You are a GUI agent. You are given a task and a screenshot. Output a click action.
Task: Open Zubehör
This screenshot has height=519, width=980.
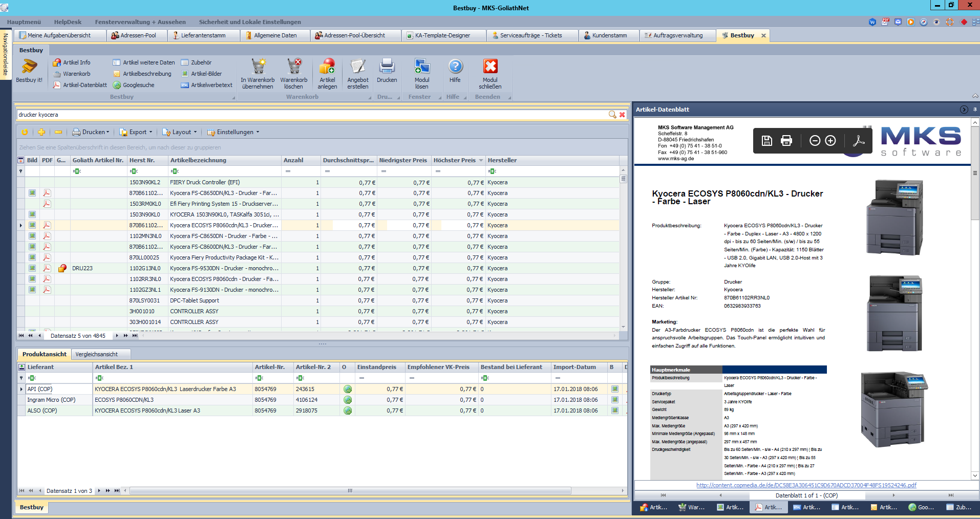(x=196, y=62)
